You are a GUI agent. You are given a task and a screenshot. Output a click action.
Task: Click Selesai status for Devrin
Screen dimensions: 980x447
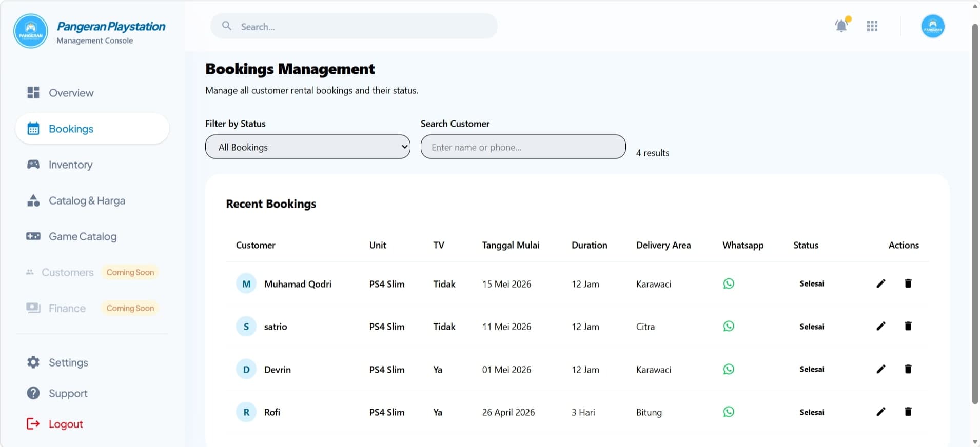click(x=812, y=369)
